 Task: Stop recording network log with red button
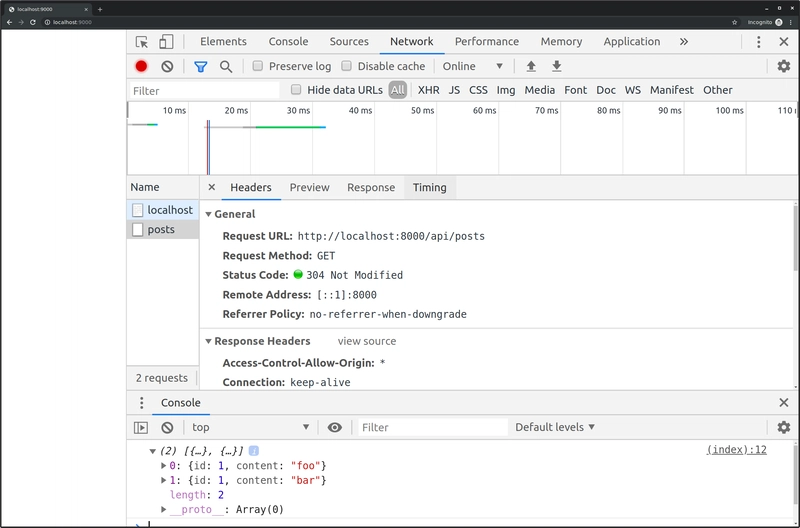[x=141, y=66]
